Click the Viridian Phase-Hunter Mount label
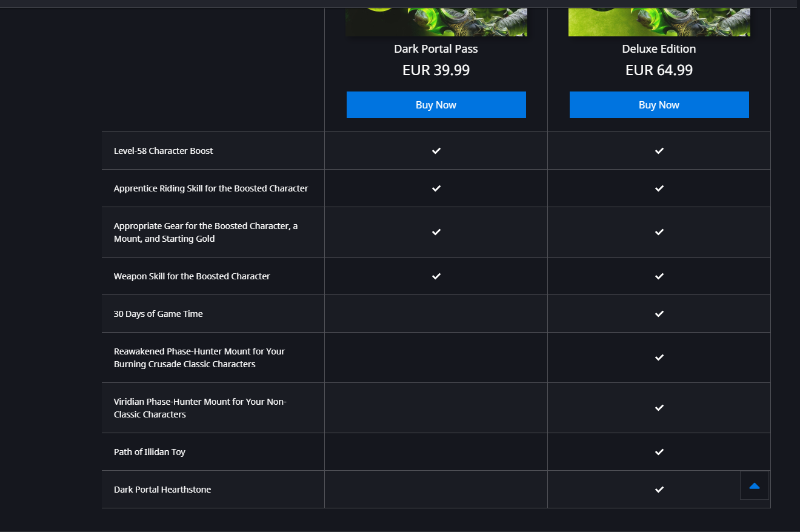Viewport: 800px width, 532px height. pos(200,408)
